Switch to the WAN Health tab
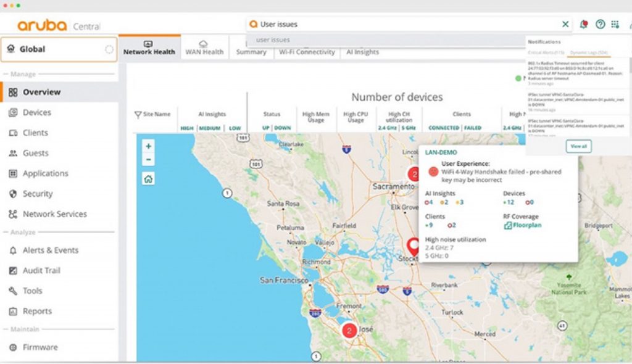Viewport: 632px width, 364px height. point(204,48)
